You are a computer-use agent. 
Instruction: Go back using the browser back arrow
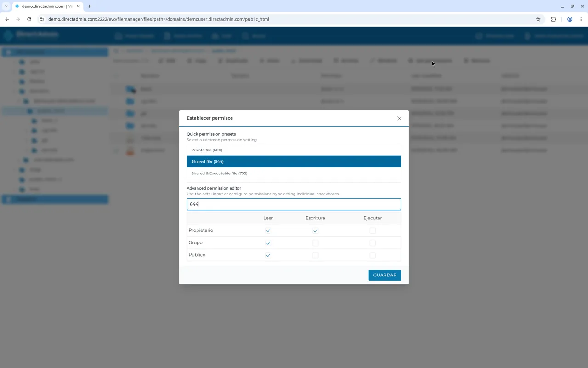[x=7, y=19]
